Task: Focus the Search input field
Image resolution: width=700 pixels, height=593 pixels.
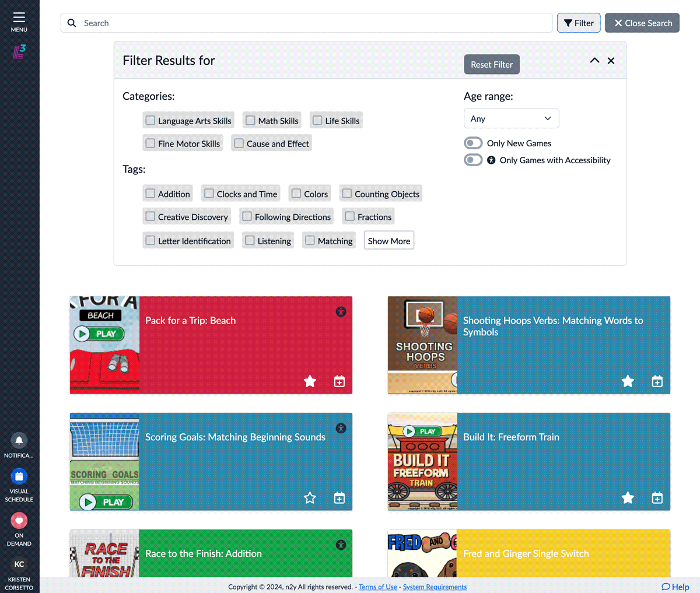Action: tap(307, 23)
